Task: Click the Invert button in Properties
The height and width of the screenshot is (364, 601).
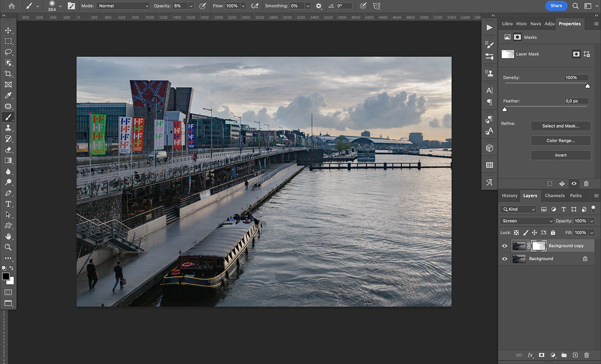Action: coord(561,155)
